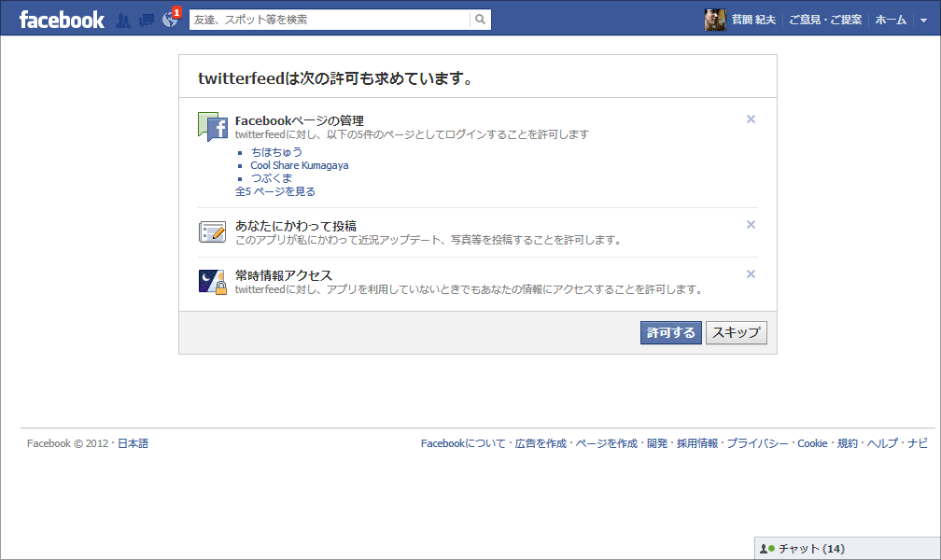Open 規約 footer link
The width and height of the screenshot is (941, 560).
coord(848,443)
